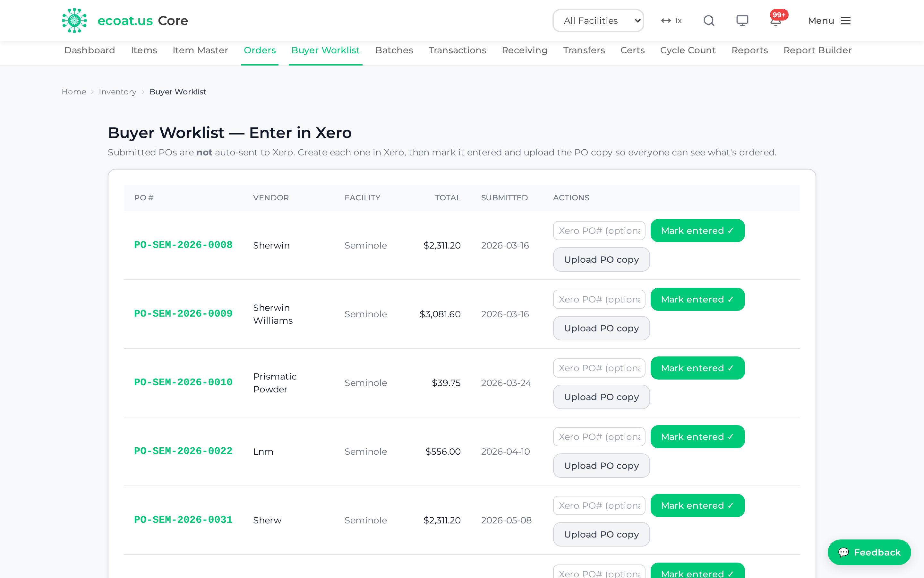Mark entered for PO-SEM-2026-0022
924x578 pixels.
point(697,437)
